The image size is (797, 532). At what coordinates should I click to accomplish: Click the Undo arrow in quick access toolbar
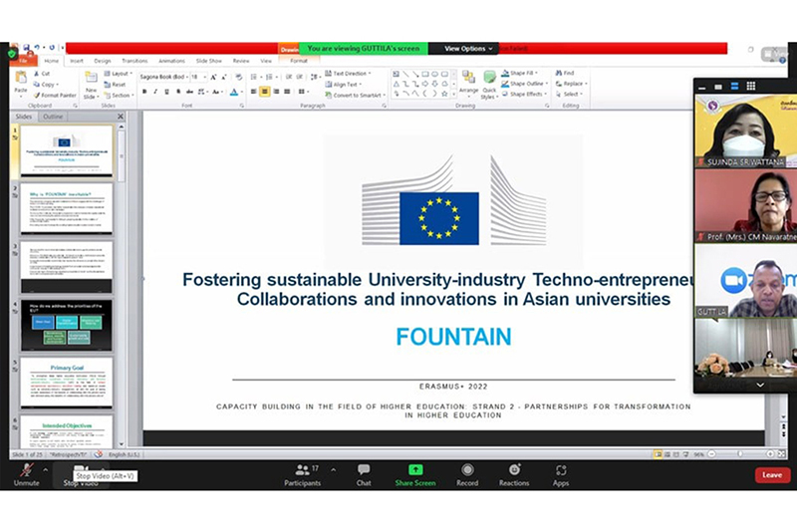point(37,48)
